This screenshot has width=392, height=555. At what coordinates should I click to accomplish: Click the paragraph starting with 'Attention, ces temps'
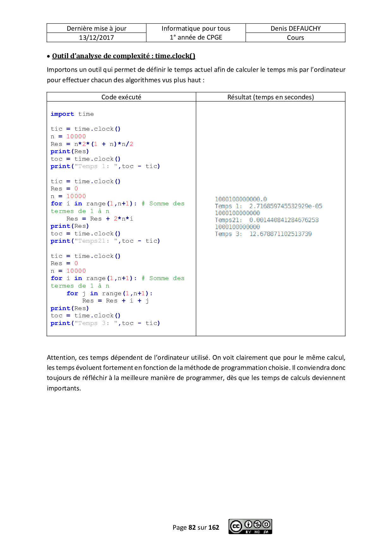[x=196, y=372]
